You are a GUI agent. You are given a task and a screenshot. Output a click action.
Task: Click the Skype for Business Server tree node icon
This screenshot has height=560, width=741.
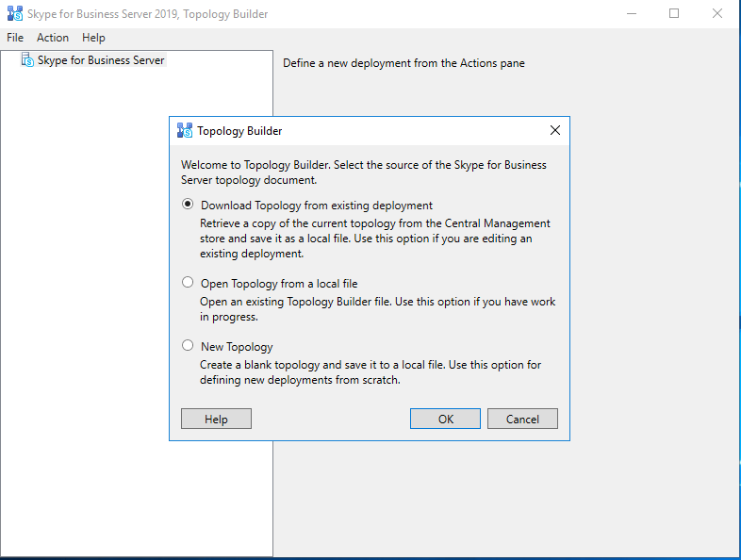click(27, 60)
